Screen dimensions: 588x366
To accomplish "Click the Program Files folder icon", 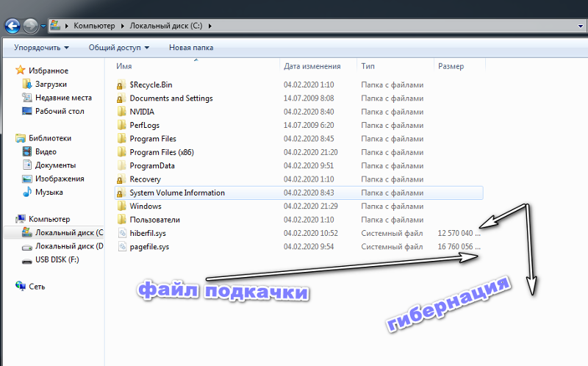I will 121,138.
